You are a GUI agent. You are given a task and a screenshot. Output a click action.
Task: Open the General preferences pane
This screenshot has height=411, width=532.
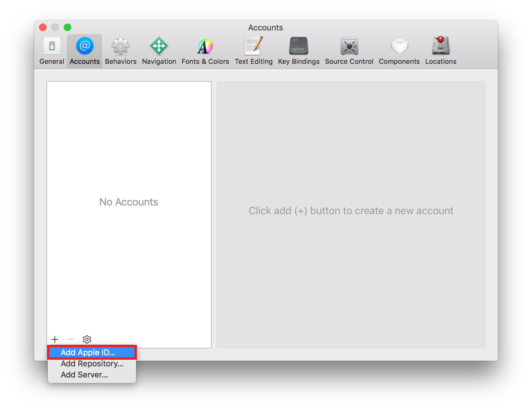(x=51, y=50)
